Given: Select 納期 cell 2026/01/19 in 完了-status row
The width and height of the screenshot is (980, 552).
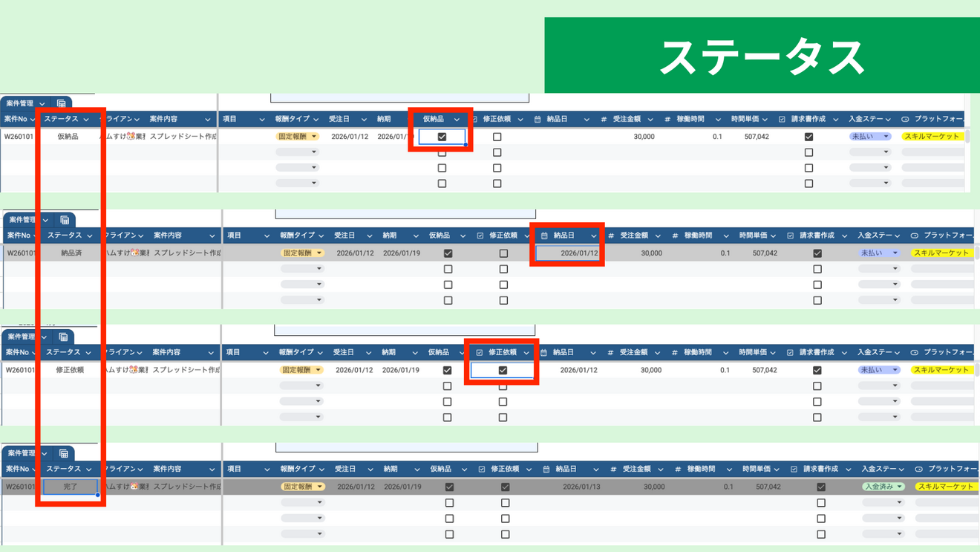Looking at the screenshot, I should tap(404, 487).
